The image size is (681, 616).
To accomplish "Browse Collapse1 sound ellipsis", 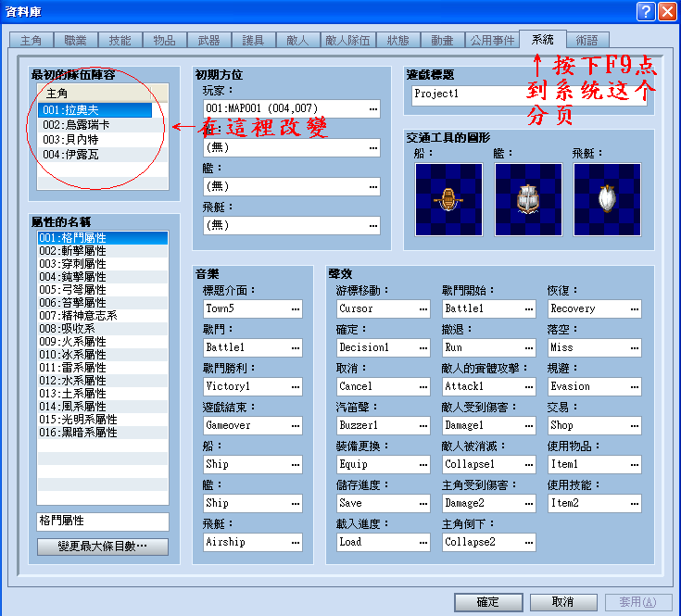I will click(528, 464).
